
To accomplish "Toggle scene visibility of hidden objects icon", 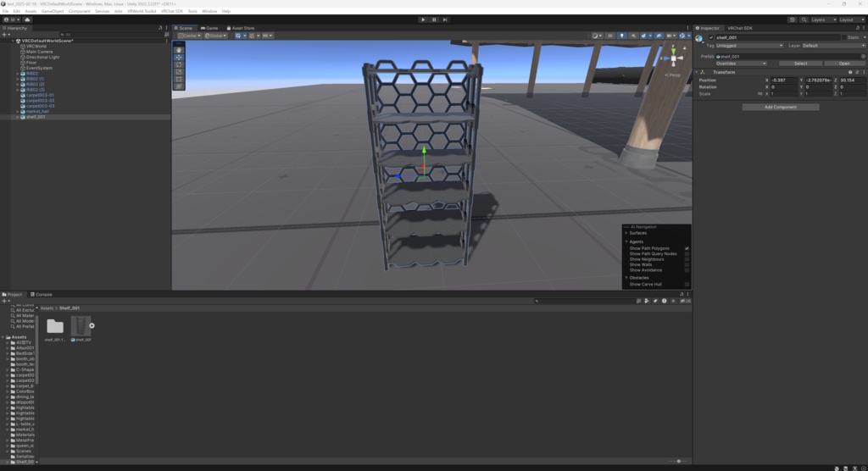I will 658,36.
